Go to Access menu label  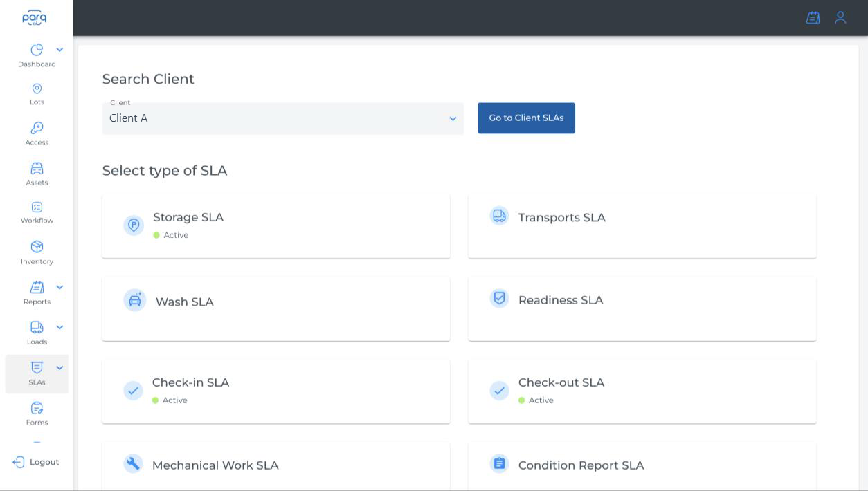[x=37, y=142]
